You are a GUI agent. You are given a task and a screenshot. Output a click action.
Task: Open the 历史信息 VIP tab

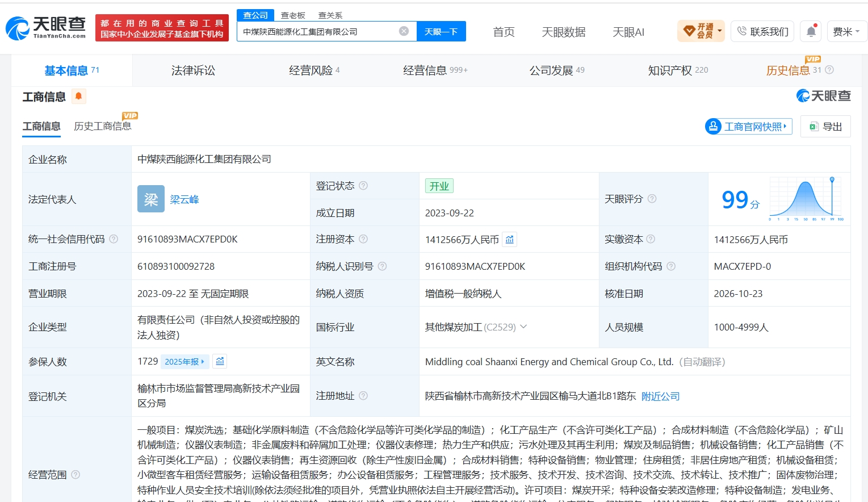coord(788,70)
